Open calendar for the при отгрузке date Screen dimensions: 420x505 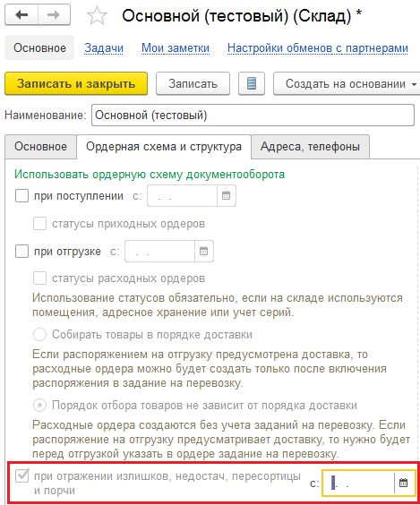(203, 251)
